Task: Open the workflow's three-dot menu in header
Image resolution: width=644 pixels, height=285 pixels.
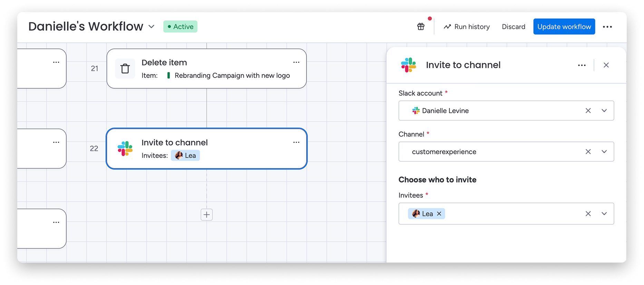Action: (x=607, y=27)
